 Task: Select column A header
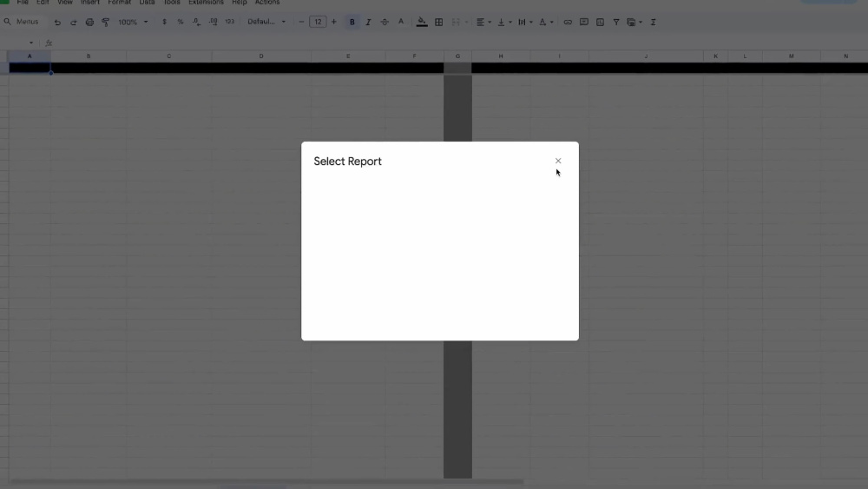pyautogui.click(x=30, y=56)
